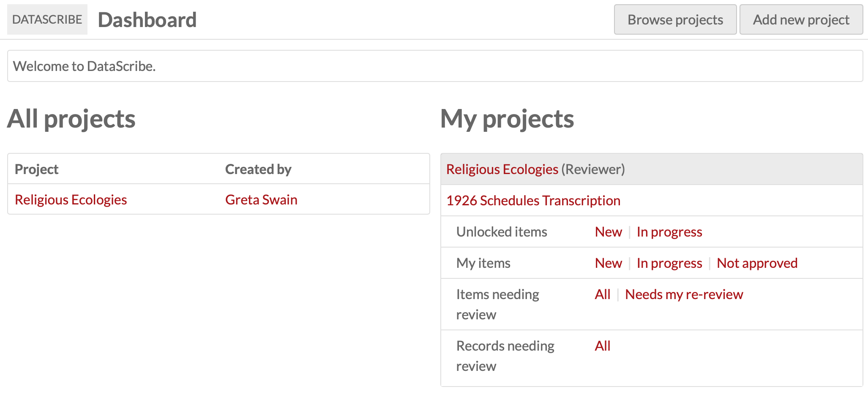Click the 'Project' column header
Image resolution: width=868 pixels, height=403 pixels.
[x=36, y=169]
